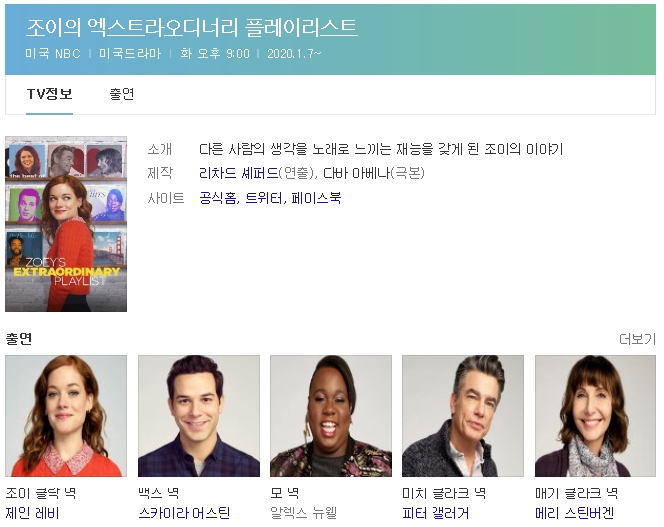The width and height of the screenshot is (664, 527).
Task: Open 스카이라 어스틴 actor name link
Action: pos(184,513)
